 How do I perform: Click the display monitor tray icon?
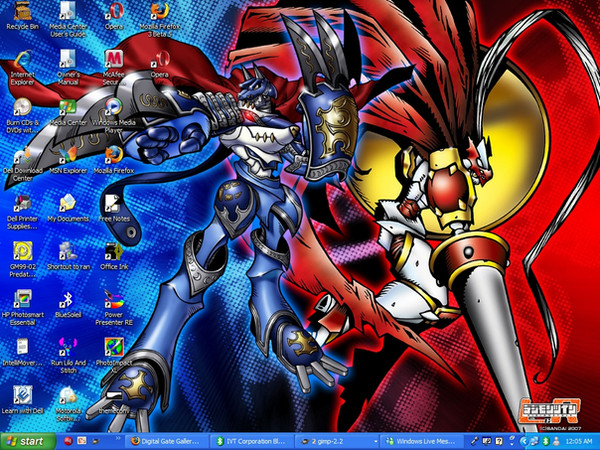(487, 441)
